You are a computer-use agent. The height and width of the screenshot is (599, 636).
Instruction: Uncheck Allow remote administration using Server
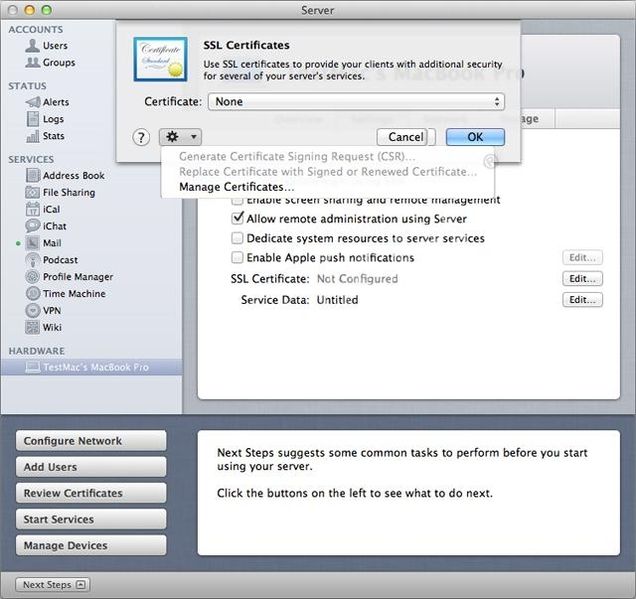click(x=237, y=218)
